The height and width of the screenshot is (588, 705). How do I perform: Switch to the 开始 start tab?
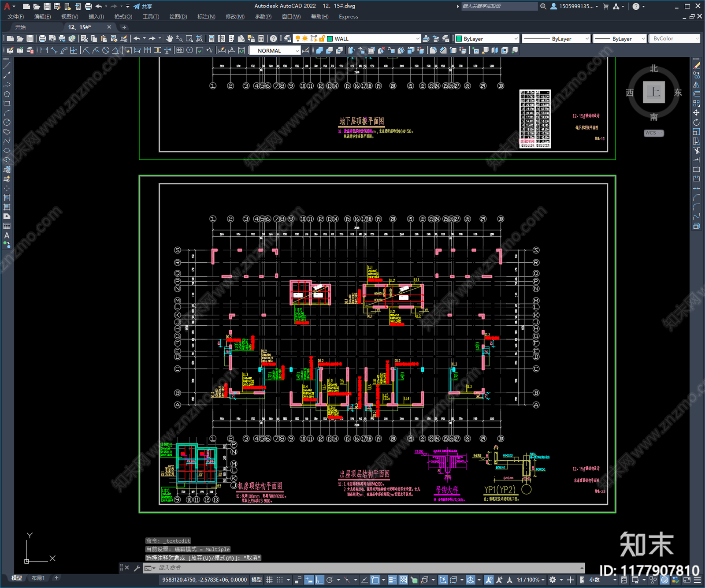point(21,27)
